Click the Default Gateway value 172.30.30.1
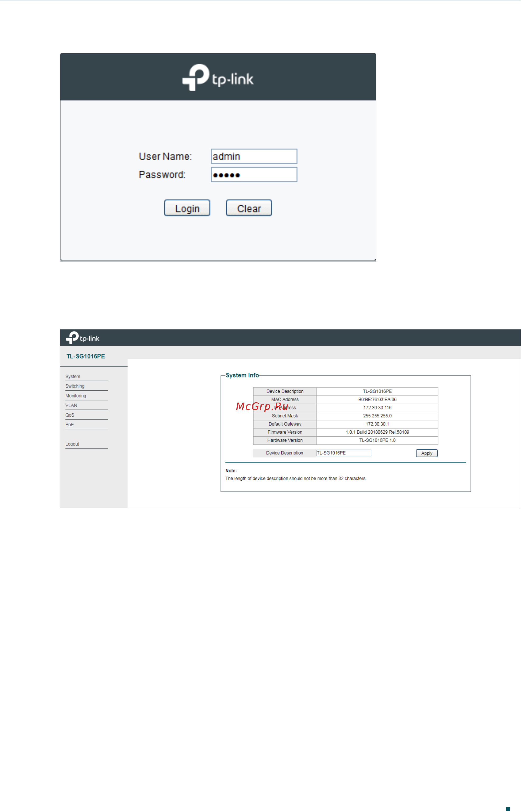 pyautogui.click(x=377, y=424)
